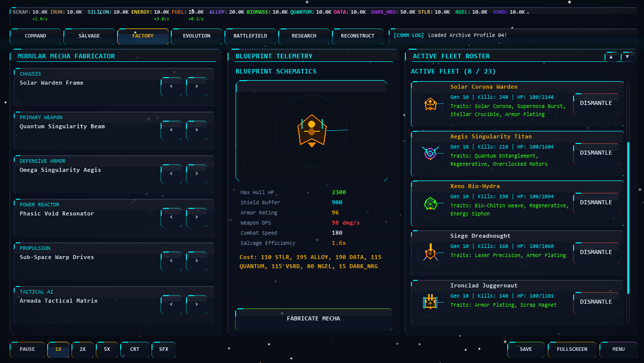Select previous Defensive Armor option
Screen dimensions: 644x363
tap(171, 174)
